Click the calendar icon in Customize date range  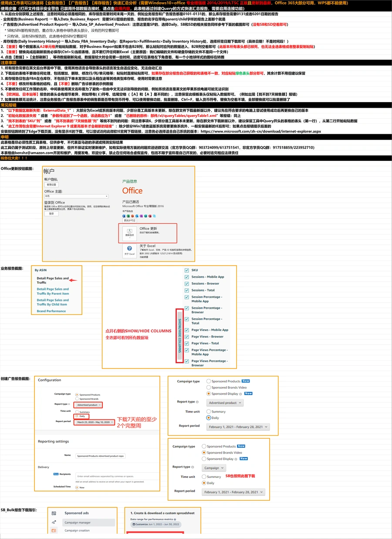pyautogui.click(x=133, y=524)
